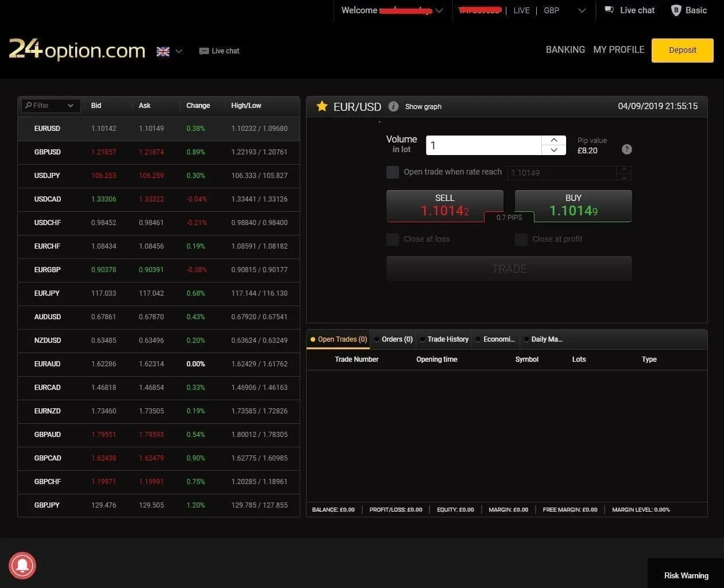Screen dimensions: 724x588
Task: Sort by the Change column header
Action: click(198, 106)
